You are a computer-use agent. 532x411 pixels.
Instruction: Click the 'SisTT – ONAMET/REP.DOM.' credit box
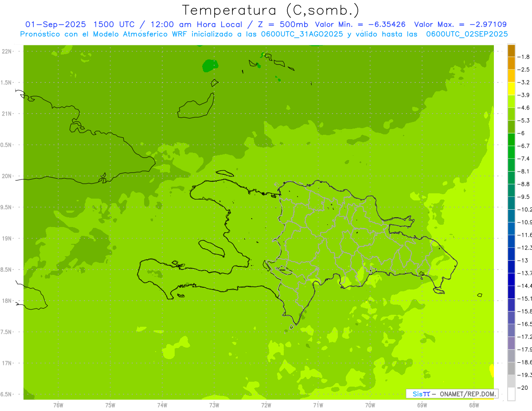pos(452,394)
